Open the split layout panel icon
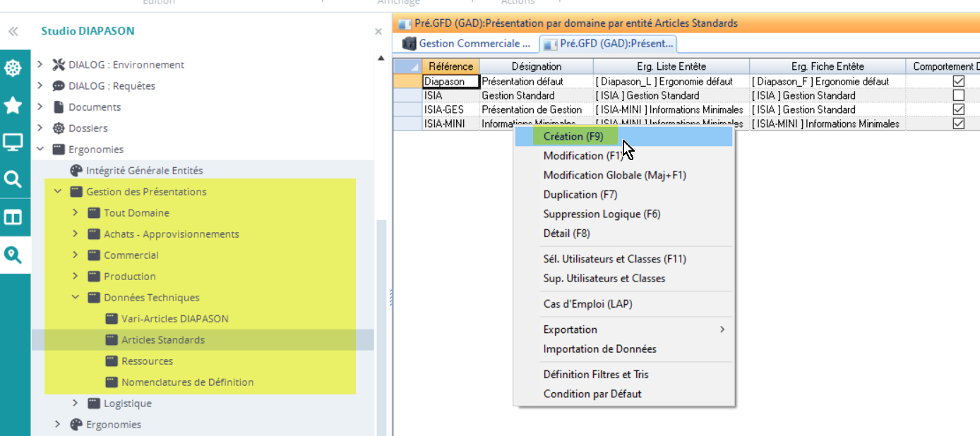Viewport: 980px width, 436px height. click(x=13, y=217)
